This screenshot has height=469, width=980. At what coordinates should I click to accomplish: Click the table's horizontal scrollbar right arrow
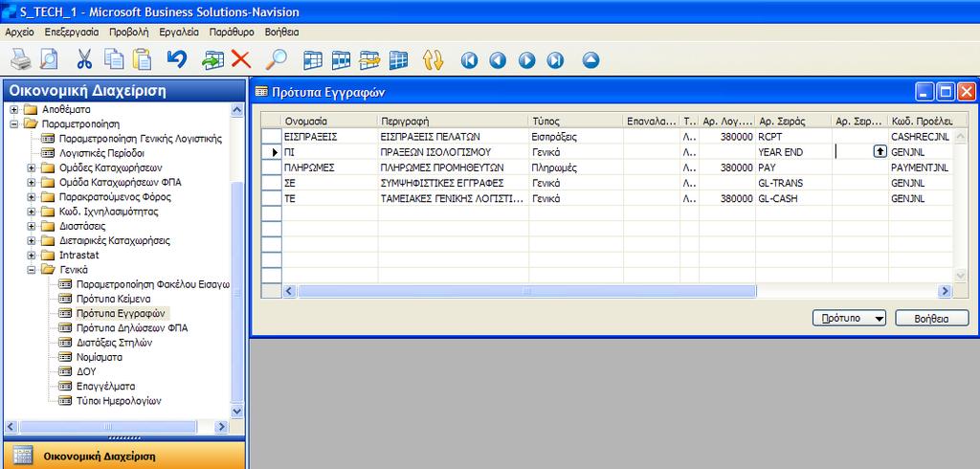click(945, 291)
